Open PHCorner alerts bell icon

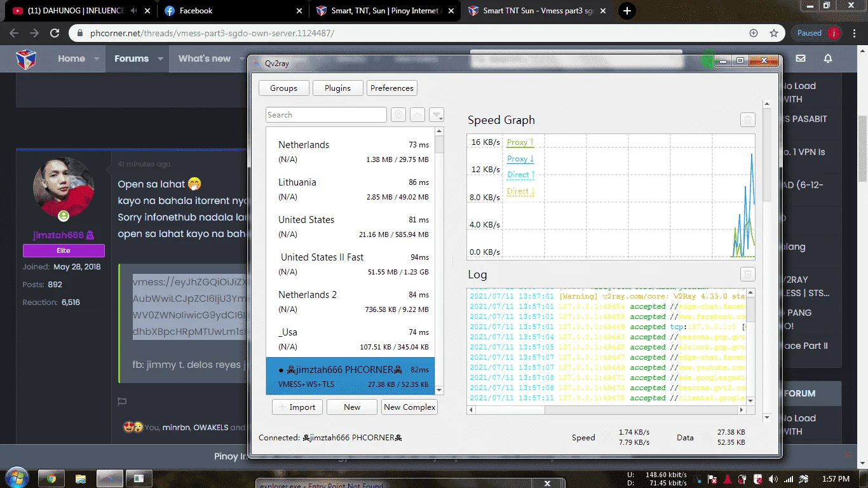[x=828, y=58]
